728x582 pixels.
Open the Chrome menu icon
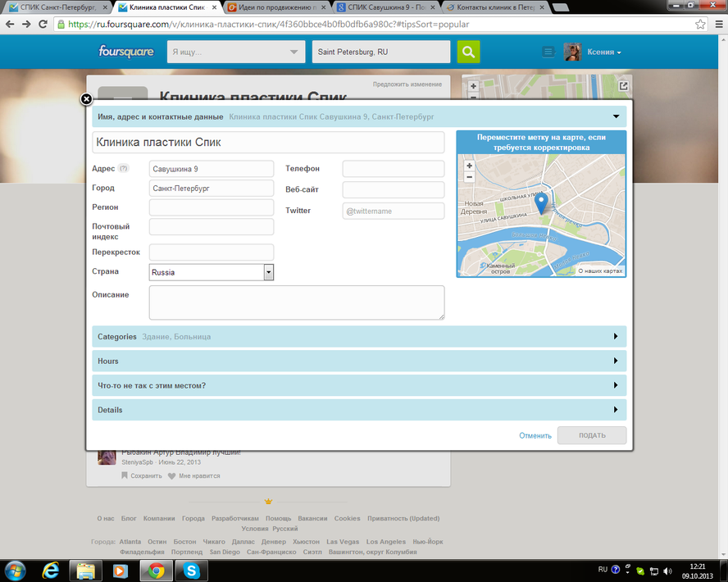tap(719, 24)
